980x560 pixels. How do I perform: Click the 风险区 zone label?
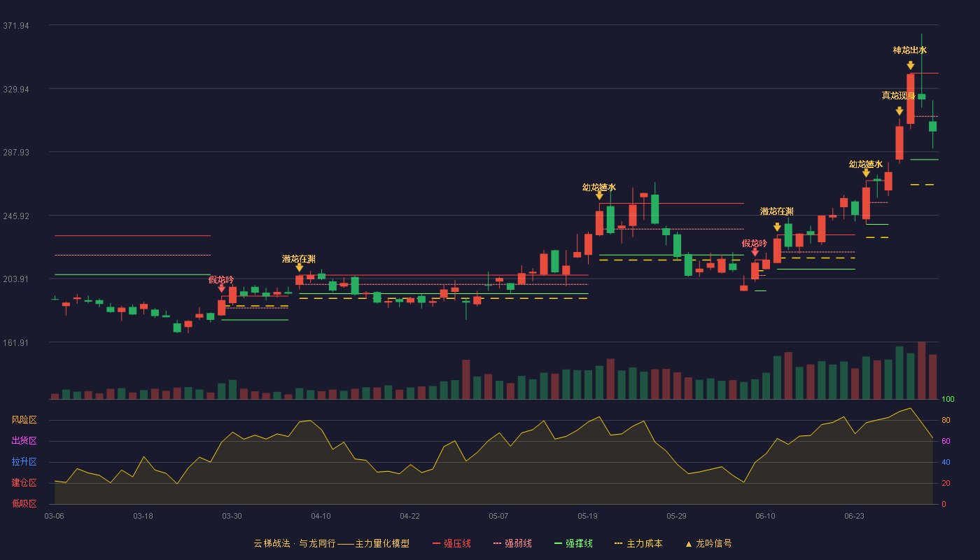pyautogui.click(x=24, y=420)
